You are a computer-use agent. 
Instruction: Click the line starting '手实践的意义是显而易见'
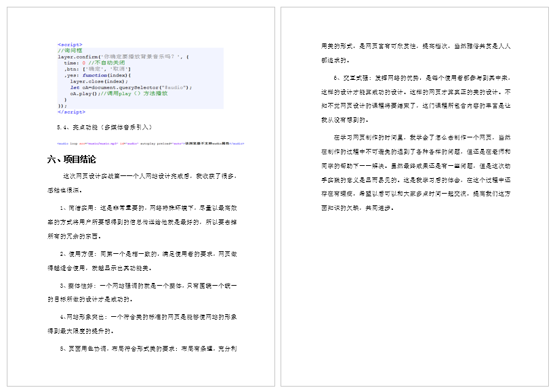tap(416, 179)
